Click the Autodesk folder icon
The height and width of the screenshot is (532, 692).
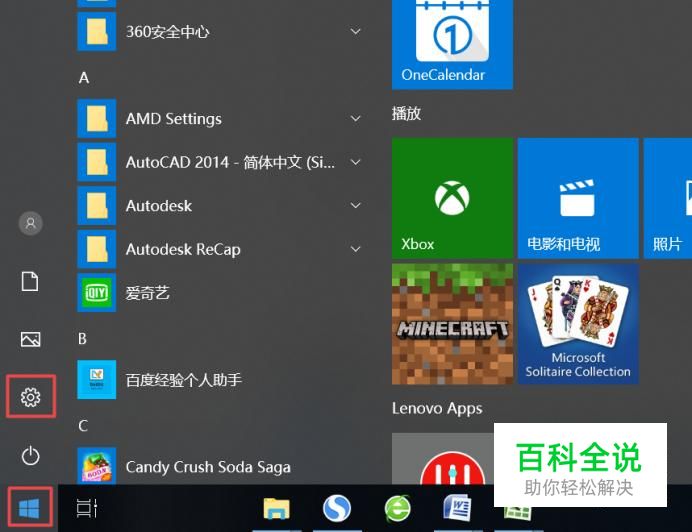click(x=97, y=206)
